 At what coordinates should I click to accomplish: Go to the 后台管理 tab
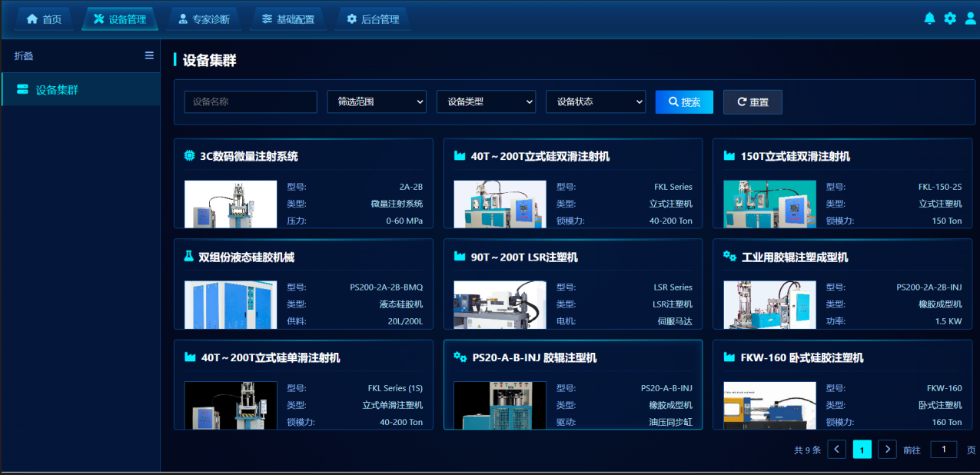373,19
